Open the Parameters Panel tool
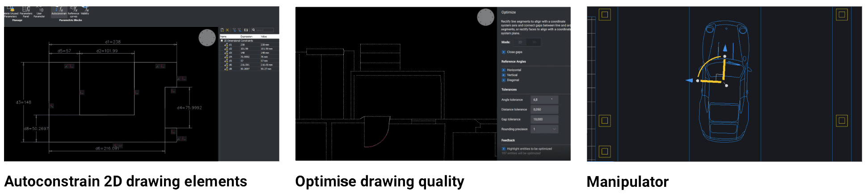Screen dimensions: 868x194 (x=26, y=10)
